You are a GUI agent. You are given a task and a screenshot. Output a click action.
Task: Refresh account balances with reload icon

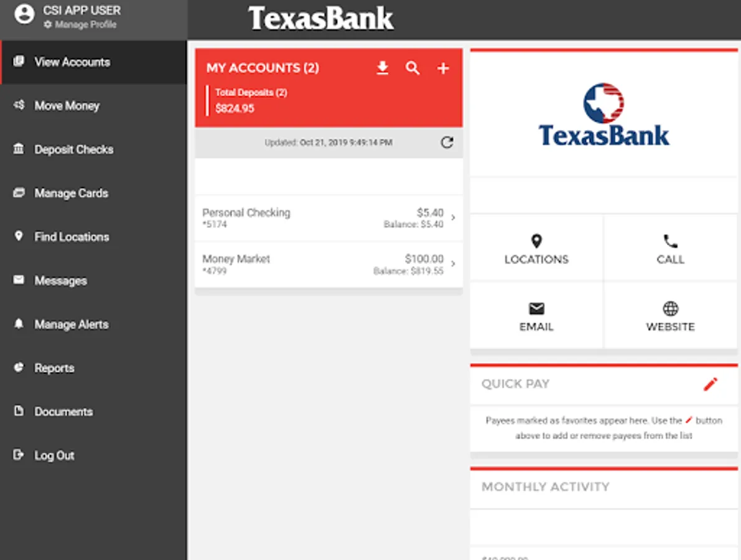(447, 142)
